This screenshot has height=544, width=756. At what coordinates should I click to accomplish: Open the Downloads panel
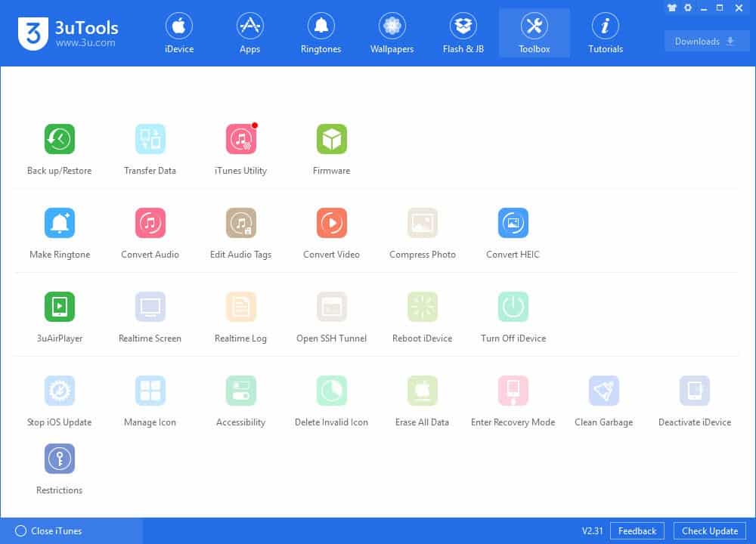coord(706,42)
